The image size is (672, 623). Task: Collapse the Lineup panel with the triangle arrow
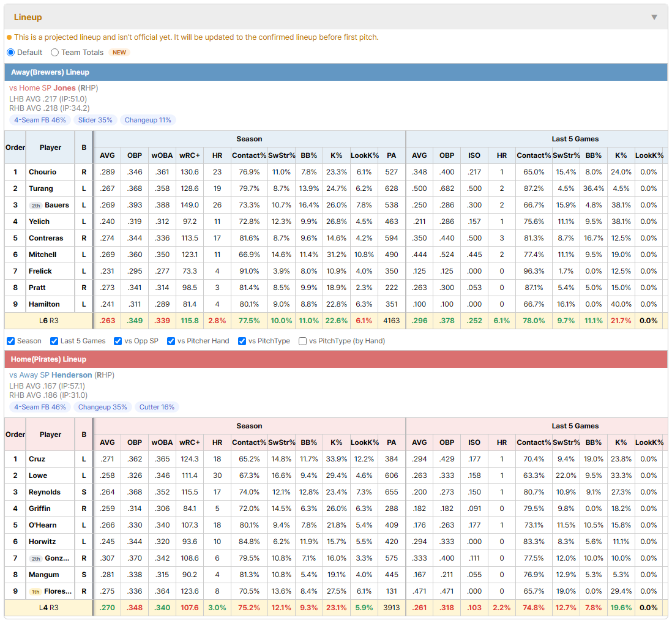click(x=654, y=17)
